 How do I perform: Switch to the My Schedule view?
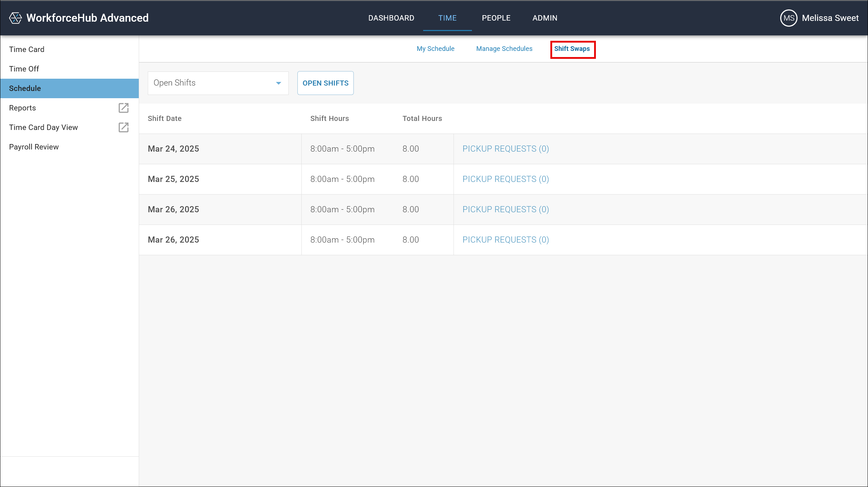pos(435,48)
